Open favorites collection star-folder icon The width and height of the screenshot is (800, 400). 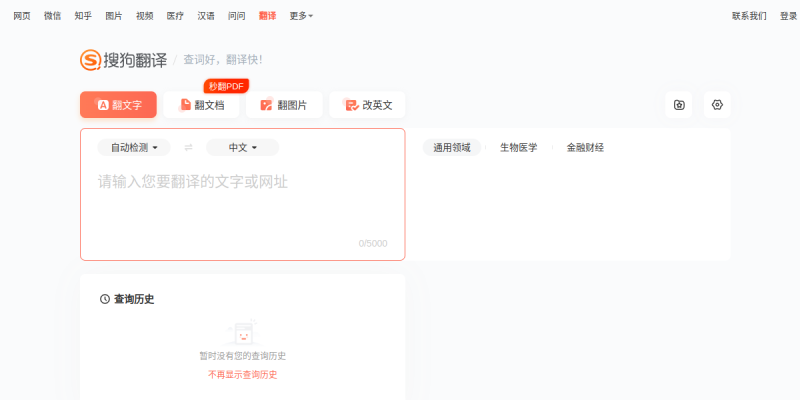pos(679,105)
